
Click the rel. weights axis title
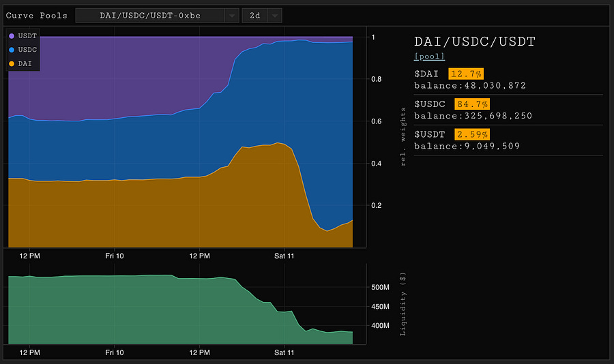[403, 136]
